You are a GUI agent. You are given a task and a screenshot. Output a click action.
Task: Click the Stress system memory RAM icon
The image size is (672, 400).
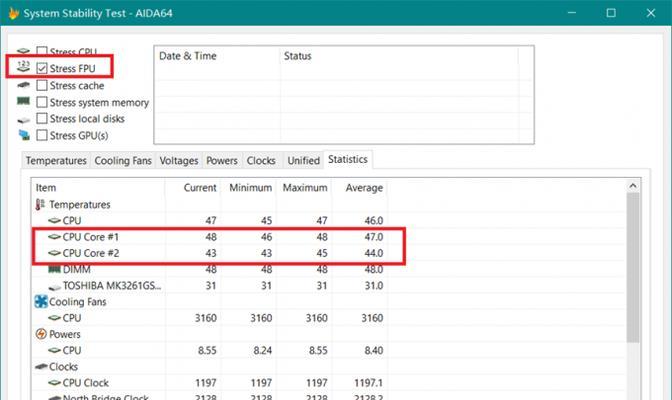pyautogui.click(x=23, y=101)
